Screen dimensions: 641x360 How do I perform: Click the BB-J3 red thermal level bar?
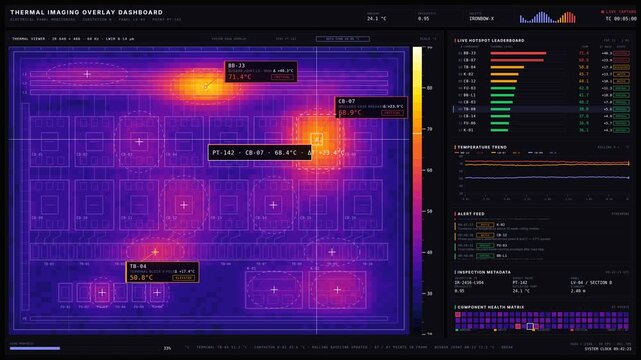(x=518, y=53)
